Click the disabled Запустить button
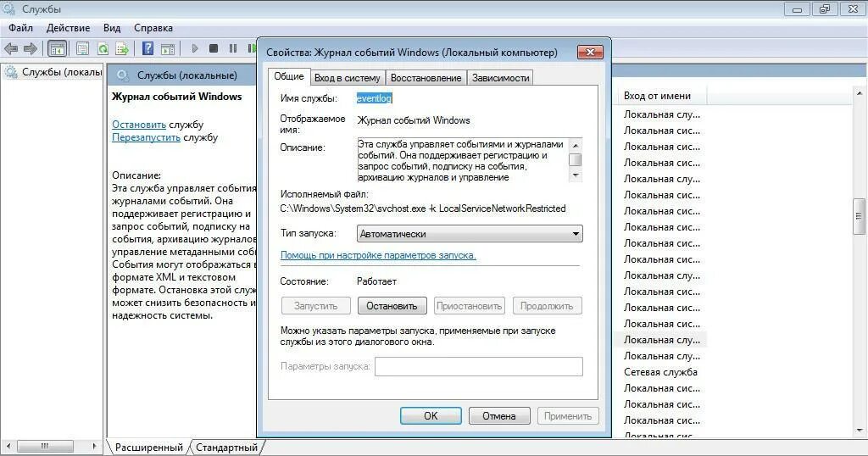The image size is (868, 456). 315,305
